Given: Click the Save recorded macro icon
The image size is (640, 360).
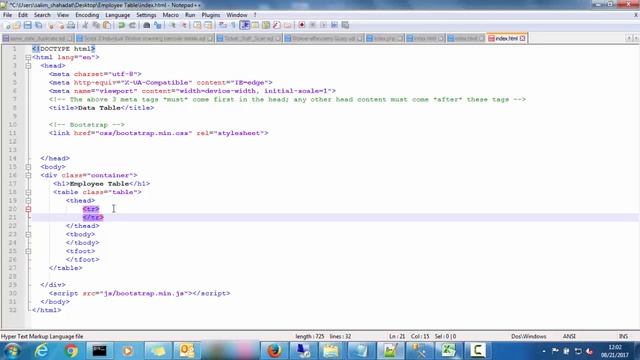Looking at the screenshot, I should pyautogui.click(x=345, y=25).
